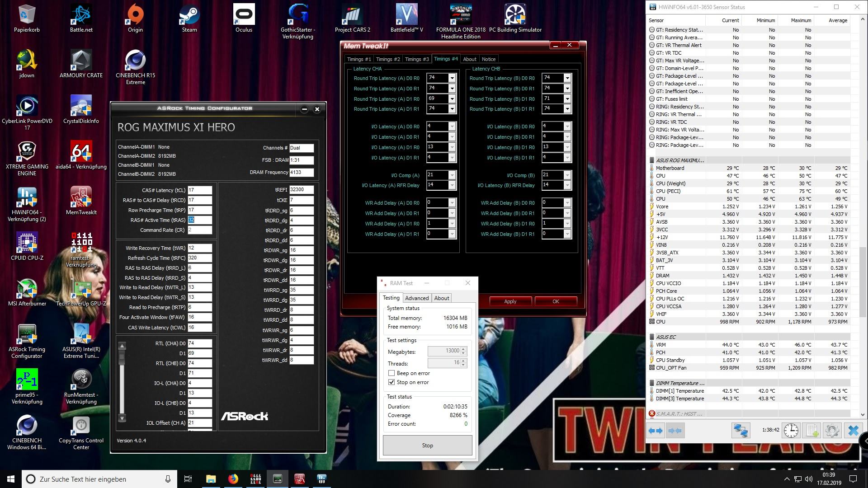Click tRAS value field in ASRock Configurator
The width and height of the screenshot is (868, 488).
point(200,220)
